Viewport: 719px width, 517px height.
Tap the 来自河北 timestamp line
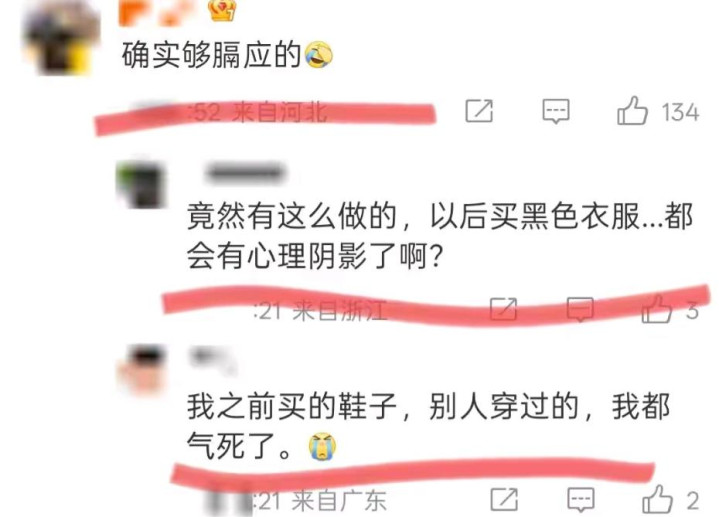pyautogui.click(x=259, y=112)
